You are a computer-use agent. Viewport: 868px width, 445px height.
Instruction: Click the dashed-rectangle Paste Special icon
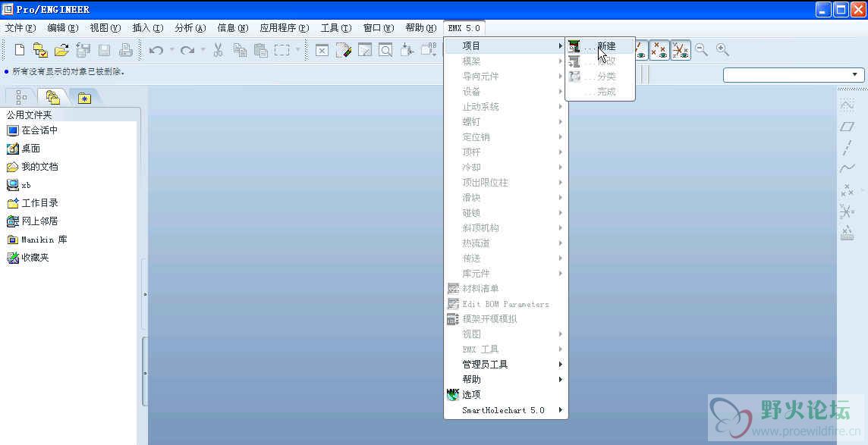coord(282,50)
